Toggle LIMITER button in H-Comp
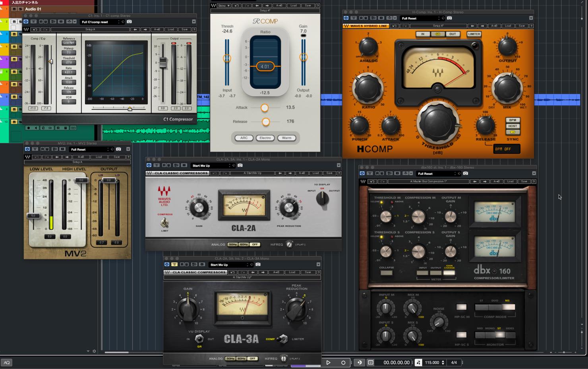588x369 pixels. click(474, 34)
